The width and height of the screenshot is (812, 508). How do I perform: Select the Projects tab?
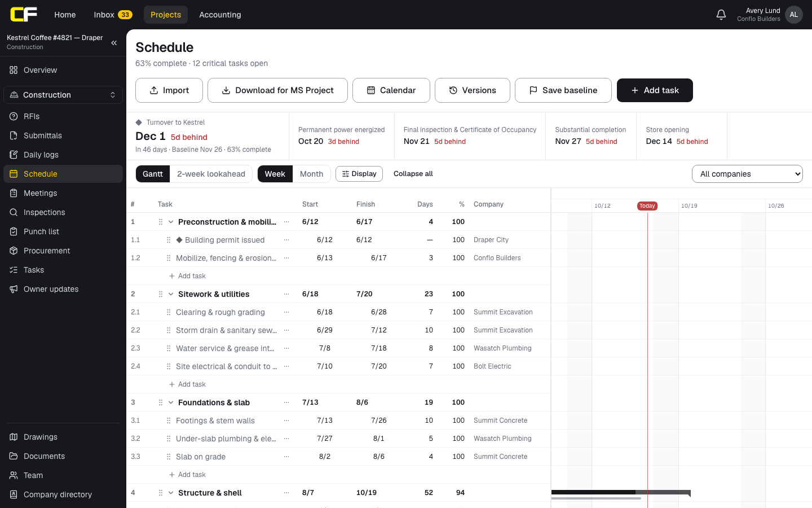[x=166, y=15]
